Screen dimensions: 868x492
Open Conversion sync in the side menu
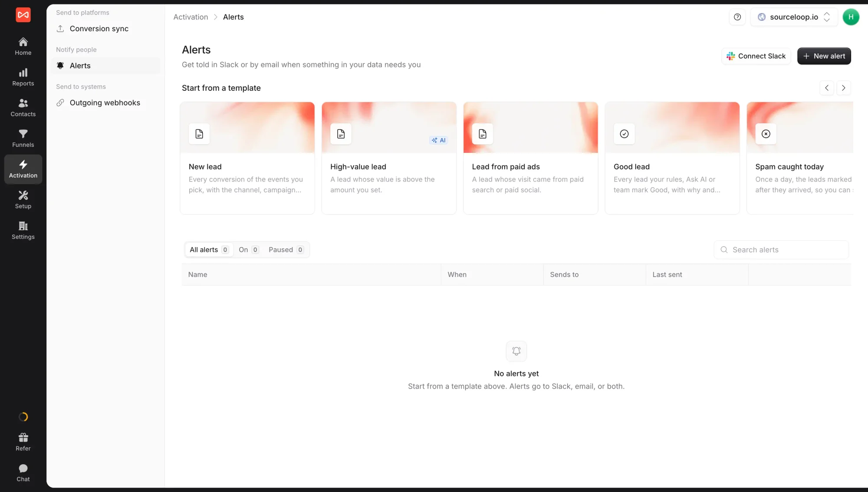[x=105, y=29]
